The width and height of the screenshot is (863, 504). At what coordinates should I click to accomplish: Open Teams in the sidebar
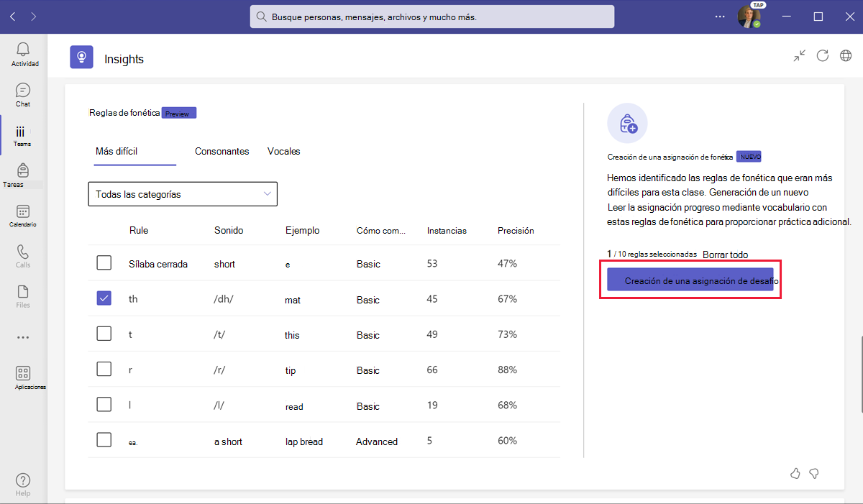coord(23,135)
